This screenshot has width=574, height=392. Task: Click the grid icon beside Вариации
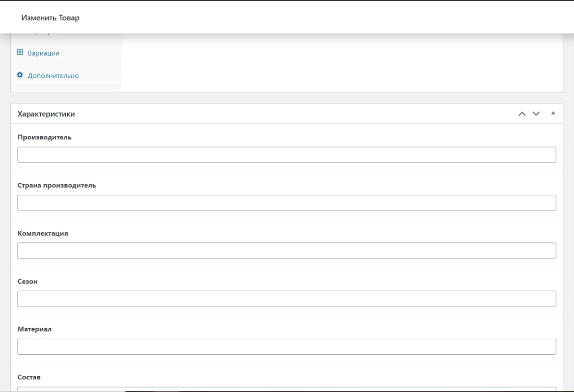coord(20,52)
